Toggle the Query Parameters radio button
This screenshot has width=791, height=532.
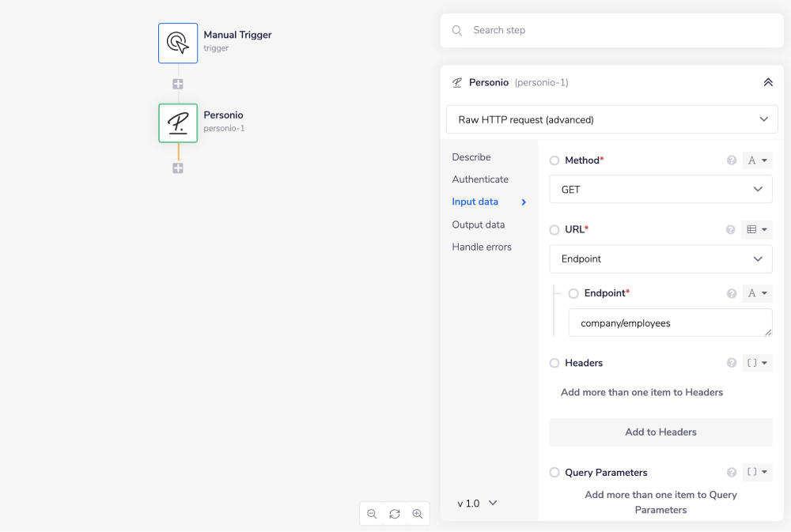(x=554, y=473)
